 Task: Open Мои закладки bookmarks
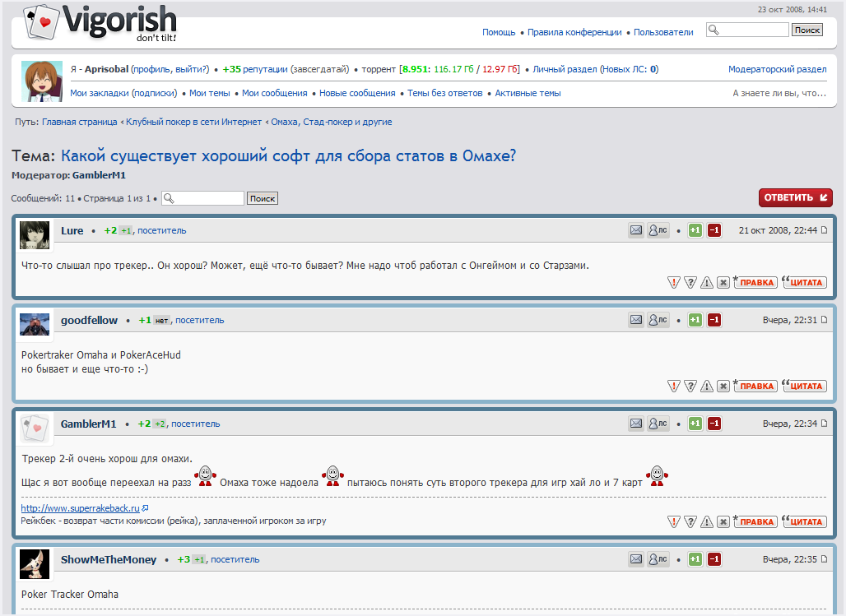[100, 93]
